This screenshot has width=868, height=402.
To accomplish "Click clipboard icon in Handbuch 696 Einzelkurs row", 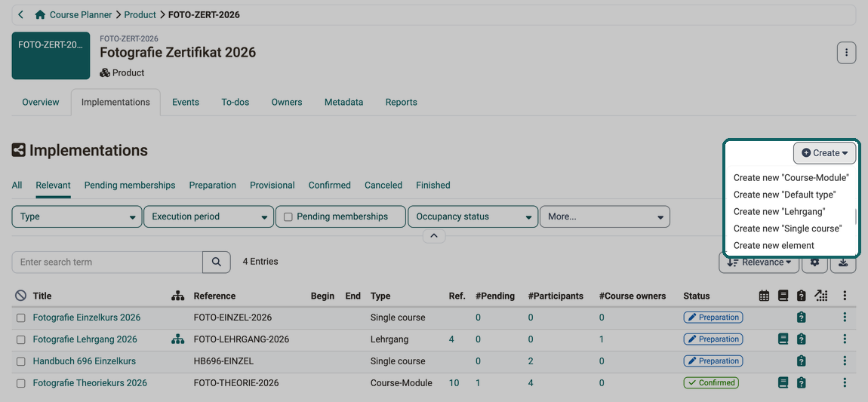I will click(x=801, y=361).
